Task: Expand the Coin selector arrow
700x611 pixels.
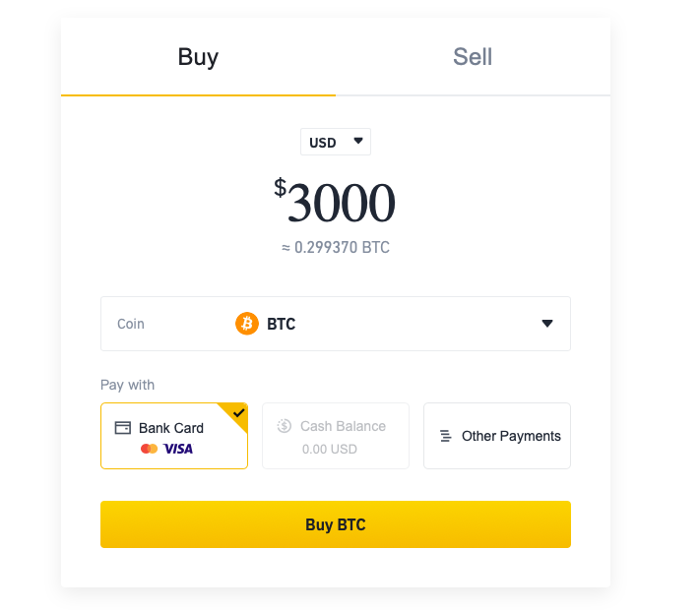Action: [547, 324]
